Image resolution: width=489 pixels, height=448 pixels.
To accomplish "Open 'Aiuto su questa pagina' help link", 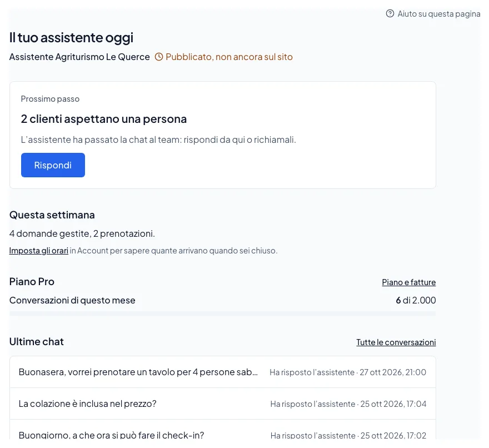I will [433, 14].
